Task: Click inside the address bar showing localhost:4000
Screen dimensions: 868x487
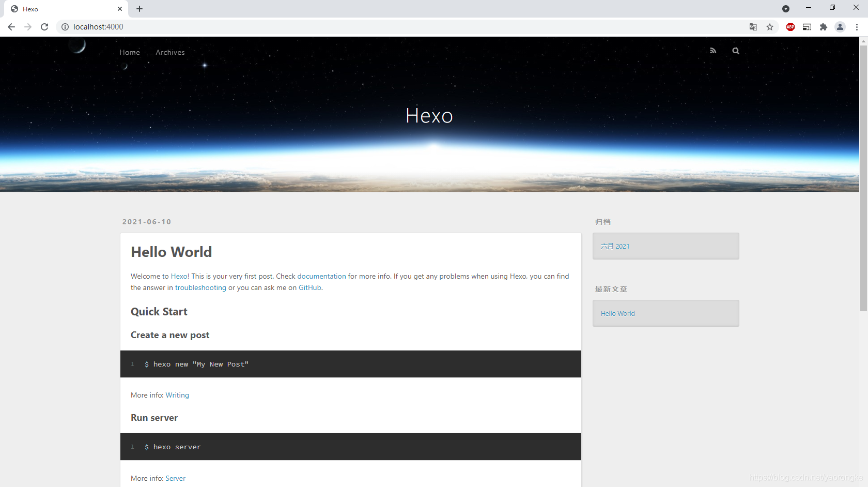Action: click(99, 26)
